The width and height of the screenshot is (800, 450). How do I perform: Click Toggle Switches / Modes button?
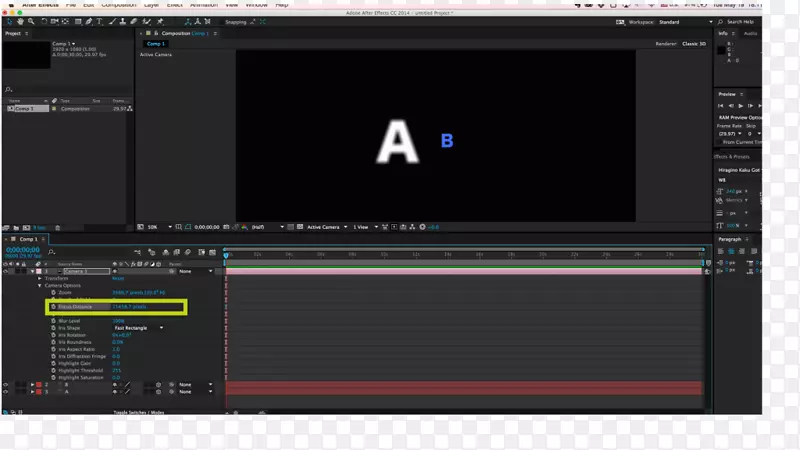pyautogui.click(x=139, y=412)
